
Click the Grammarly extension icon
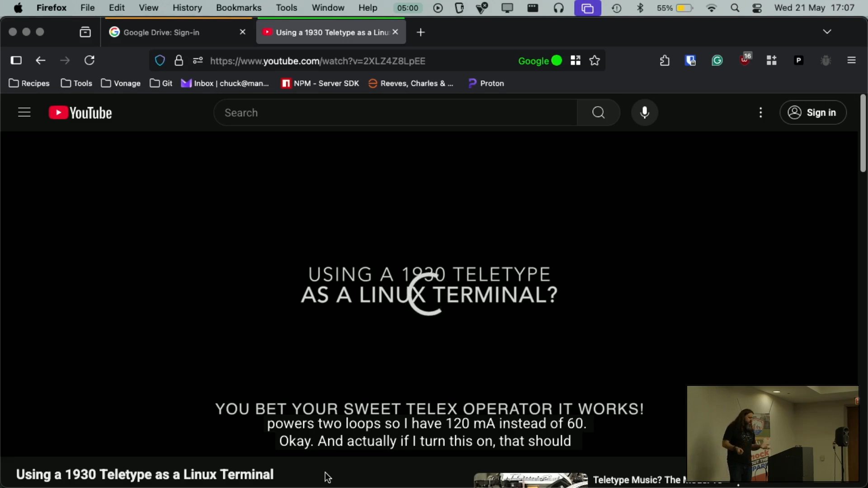pos(717,61)
